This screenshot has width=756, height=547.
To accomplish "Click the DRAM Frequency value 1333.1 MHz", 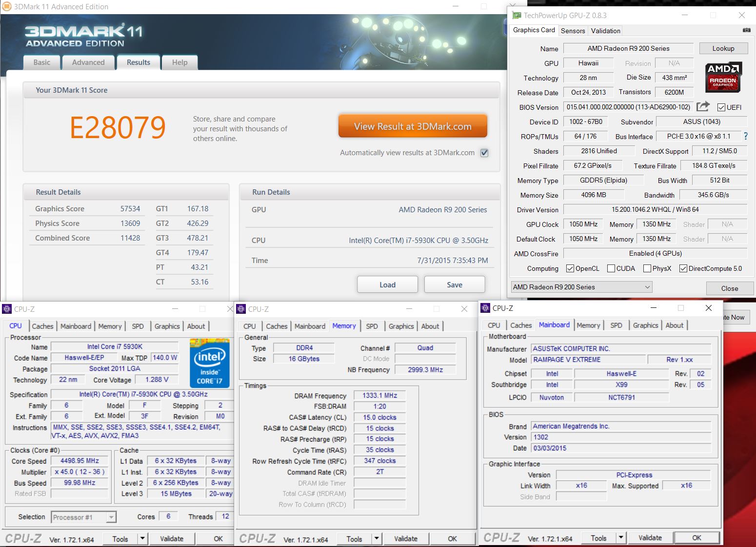I will pos(379,395).
